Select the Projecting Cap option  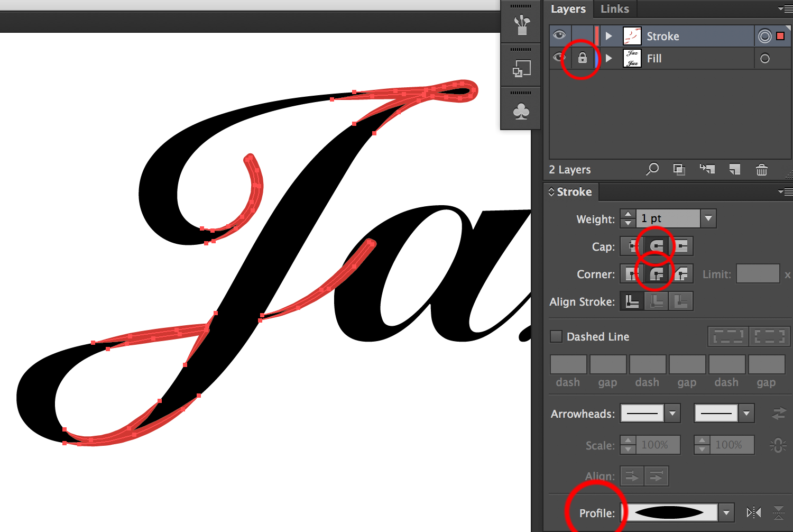(681, 246)
